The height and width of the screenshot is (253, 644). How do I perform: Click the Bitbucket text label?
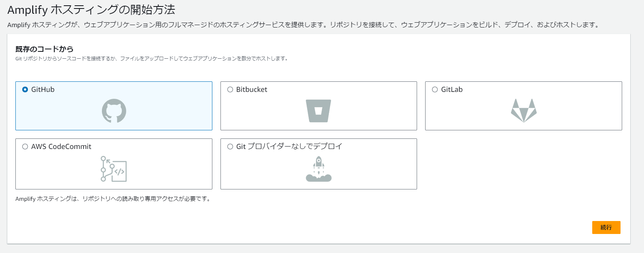coord(252,89)
